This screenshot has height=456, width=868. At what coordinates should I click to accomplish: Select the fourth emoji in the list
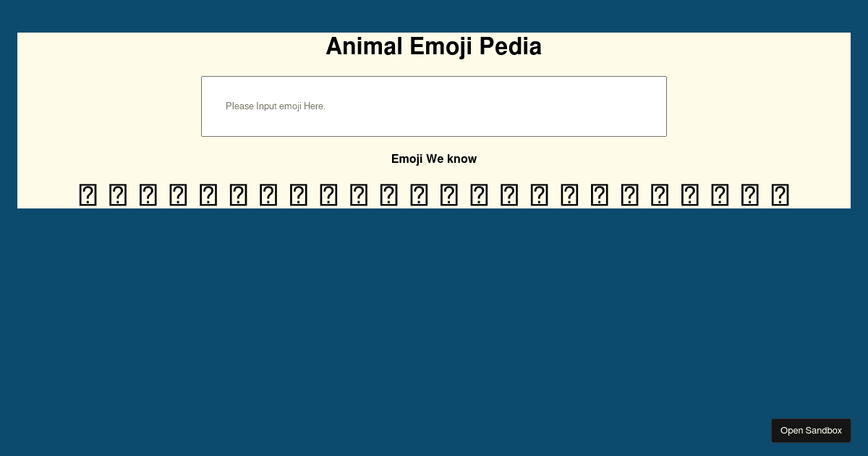[178, 195]
